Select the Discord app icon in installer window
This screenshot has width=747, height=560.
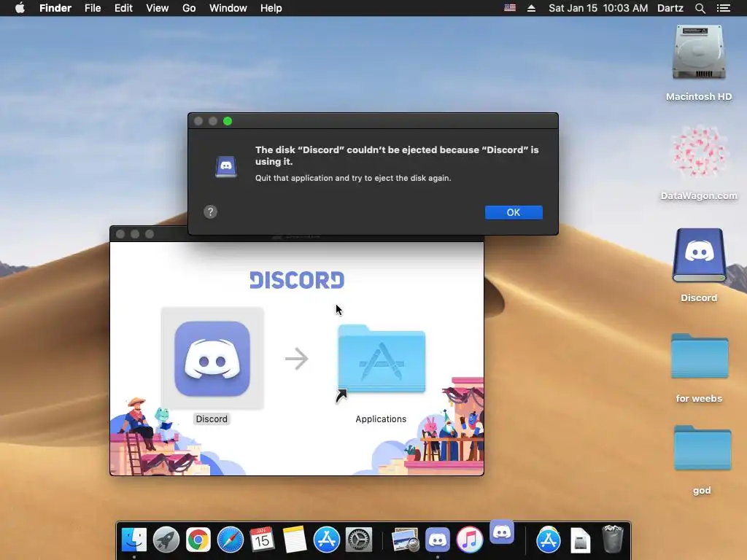[212, 359]
